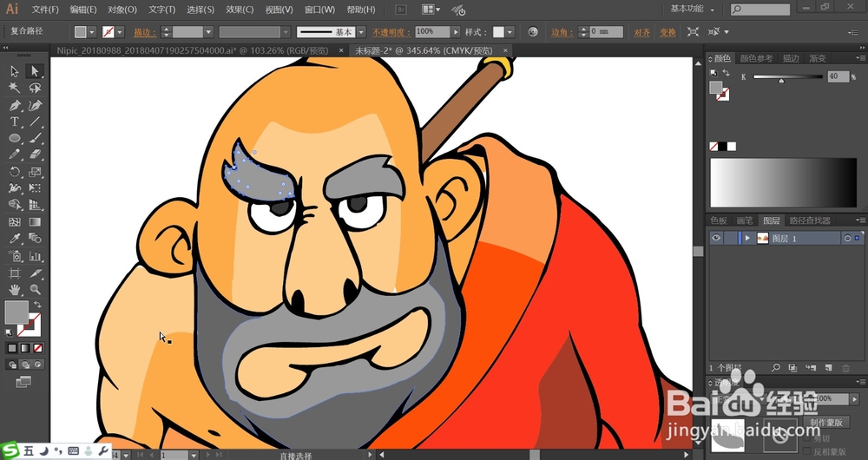Select the Selection (black arrow) tool

coord(15,71)
